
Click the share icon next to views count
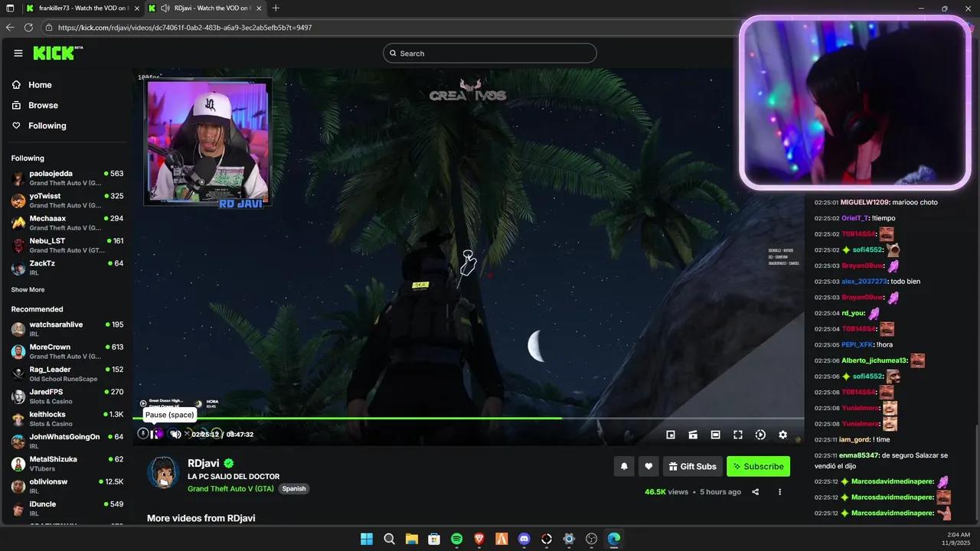(755, 492)
